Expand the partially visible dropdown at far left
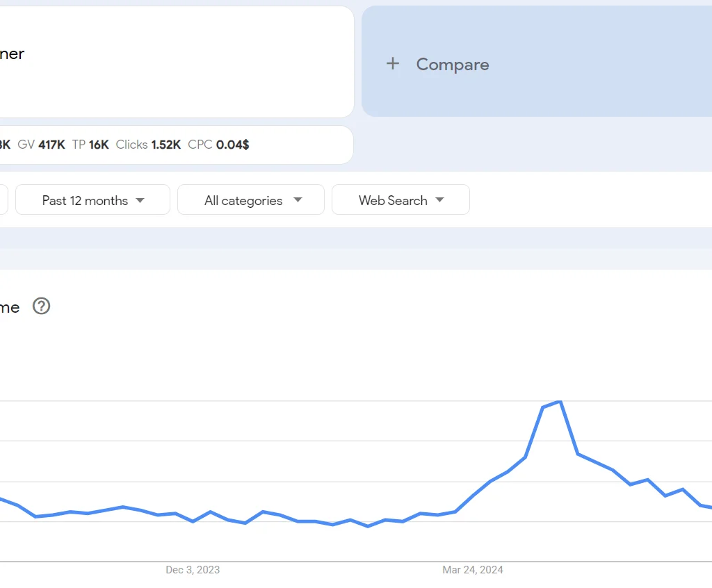The height and width of the screenshot is (588, 712). [3, 199]
